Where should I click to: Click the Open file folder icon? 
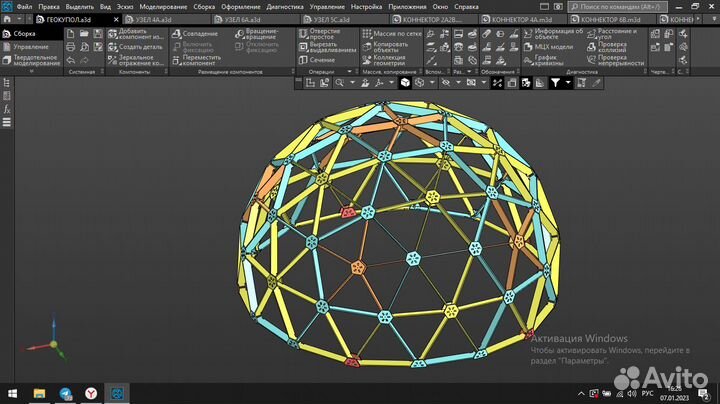(x=84, y=34)
